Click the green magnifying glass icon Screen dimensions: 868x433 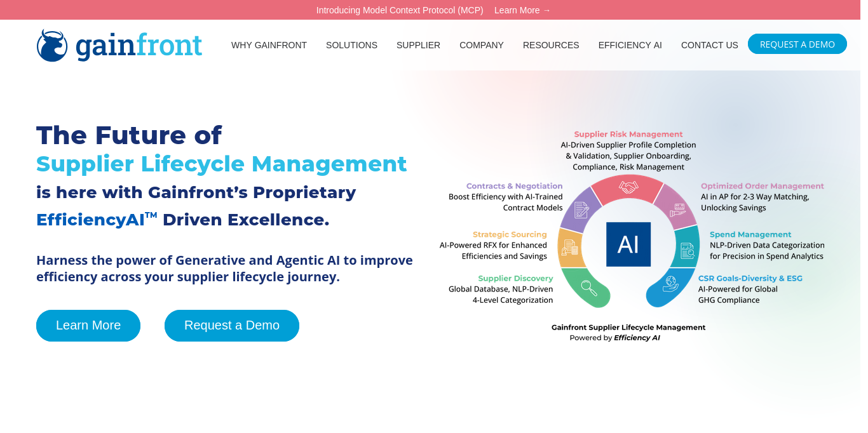[x=588, y=288]
